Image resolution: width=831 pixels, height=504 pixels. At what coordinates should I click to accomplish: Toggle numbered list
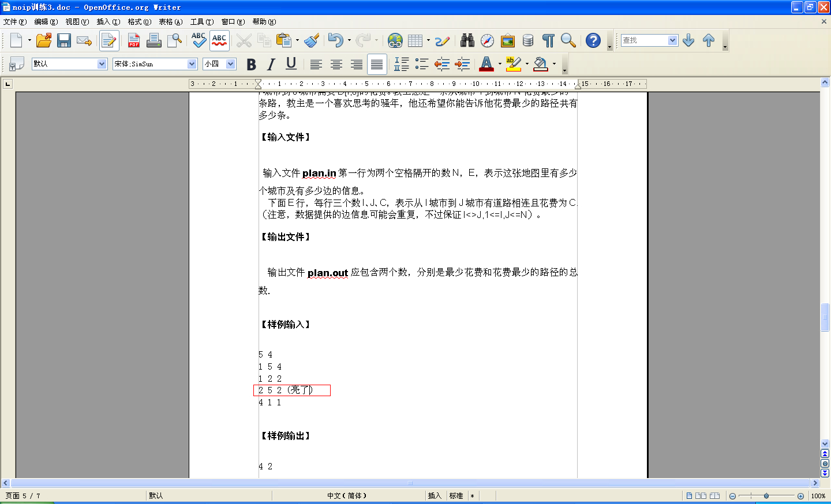(x=402, y=64)
